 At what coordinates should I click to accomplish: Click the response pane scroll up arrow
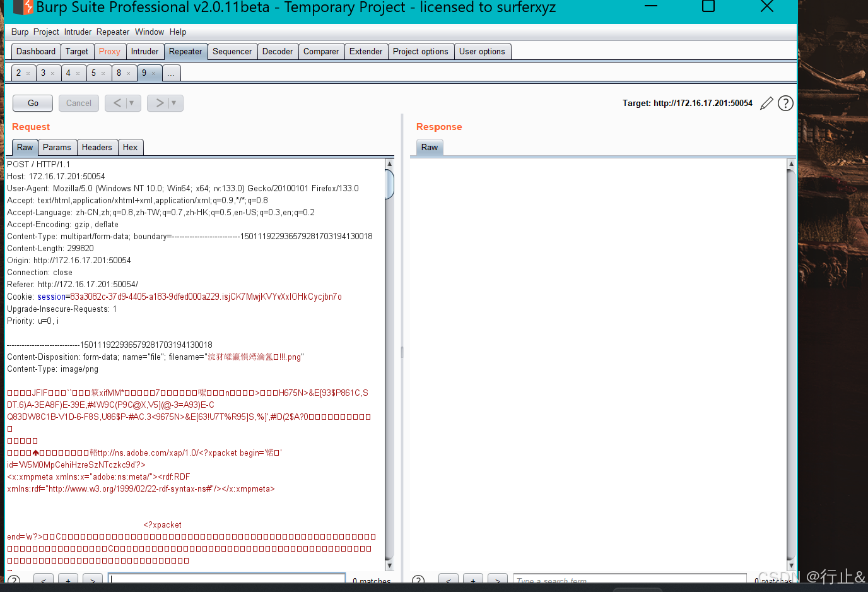pyautogui.click(x=791, y=164)
